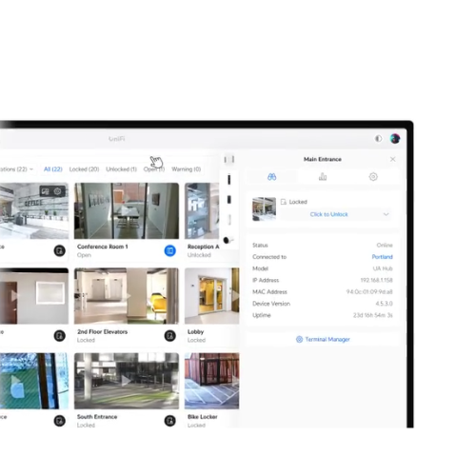Play the South Entrance video
Screen dimensions: 476x476
click(127, 381)
